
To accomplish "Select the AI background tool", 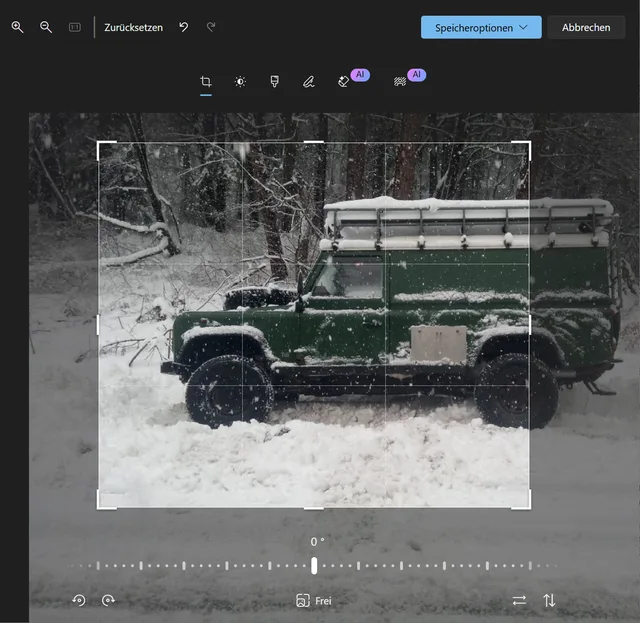I will click(401, 81).
